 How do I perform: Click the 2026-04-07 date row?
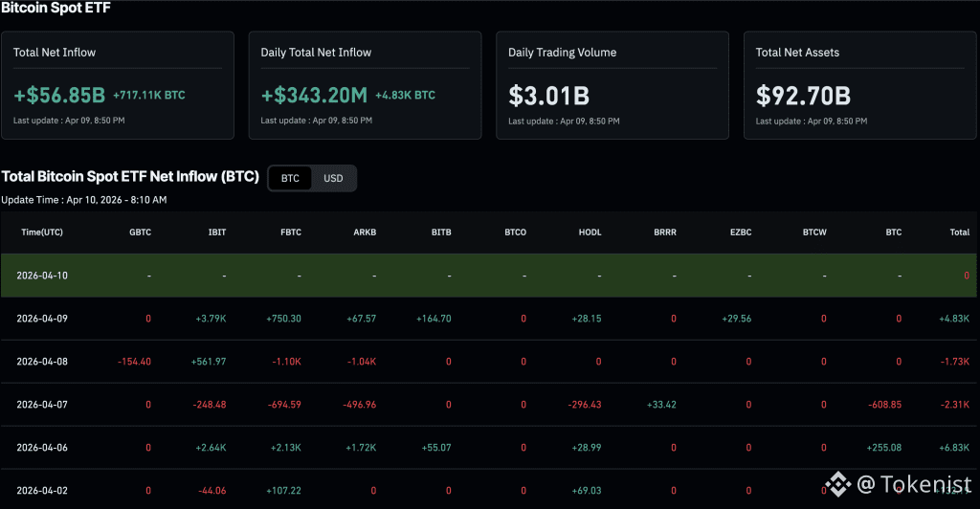click(42, 405)
